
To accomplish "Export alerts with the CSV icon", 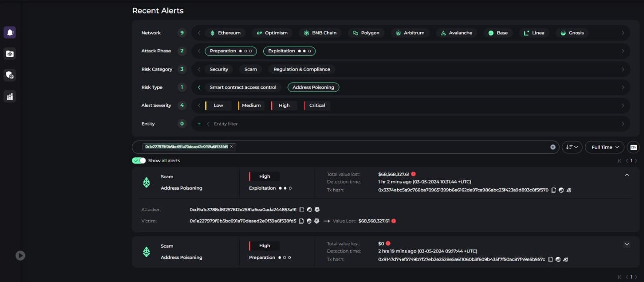I will (634, 147).
